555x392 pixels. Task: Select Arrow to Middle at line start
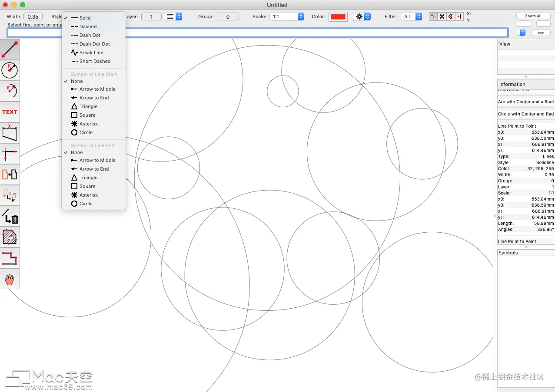point(93,89)
